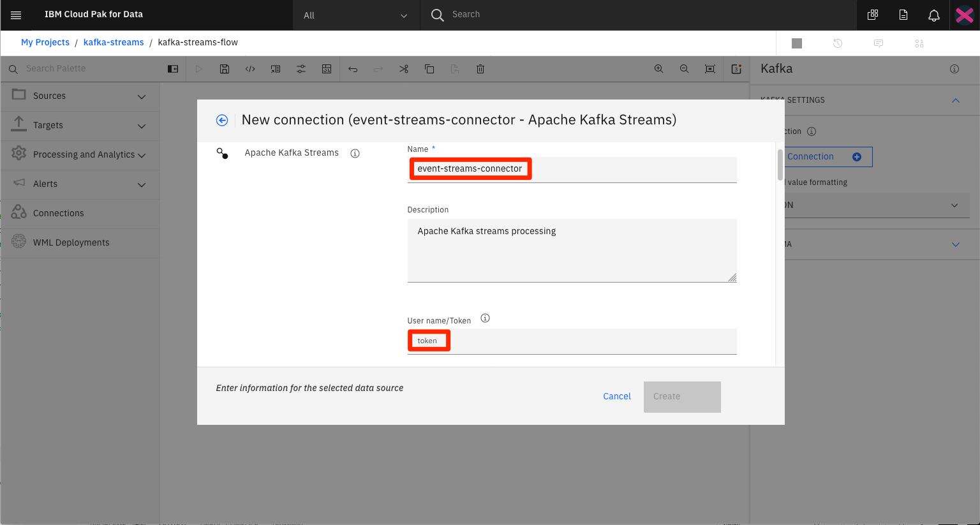Show info for User name/Token field
Viewport: 980px width, 525px height.
point(485,318)
